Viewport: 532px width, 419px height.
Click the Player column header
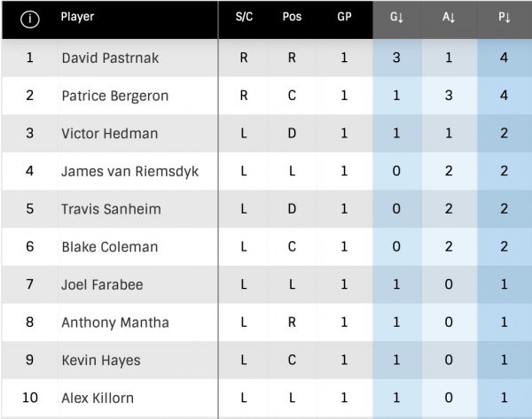(78, 17)
